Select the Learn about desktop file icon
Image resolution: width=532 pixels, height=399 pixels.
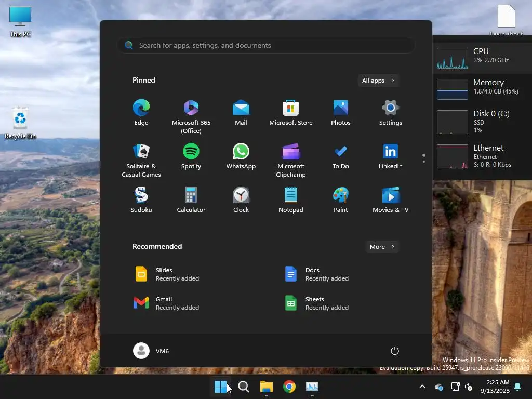(x=506, y=20)
